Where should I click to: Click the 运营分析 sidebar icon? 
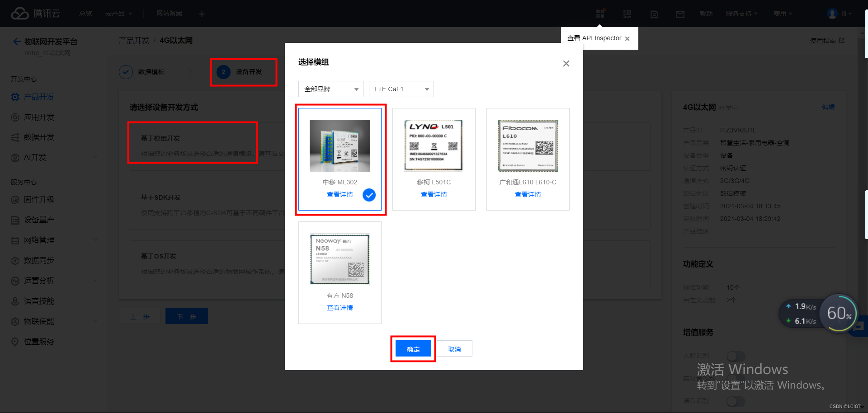15,281
